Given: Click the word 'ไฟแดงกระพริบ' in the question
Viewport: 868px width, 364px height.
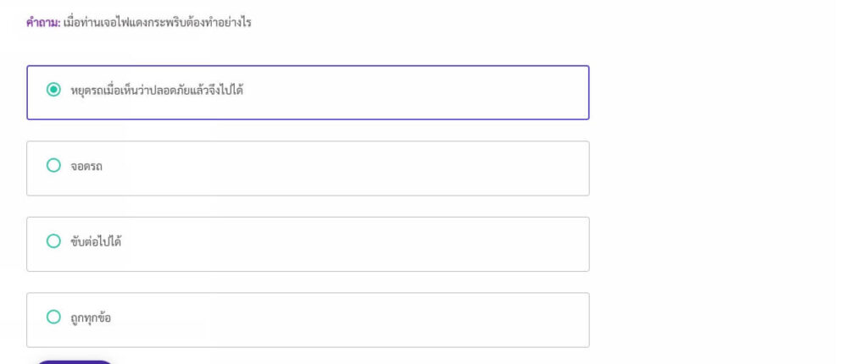Looking at the screenshot, I should [x=158, y=23].
